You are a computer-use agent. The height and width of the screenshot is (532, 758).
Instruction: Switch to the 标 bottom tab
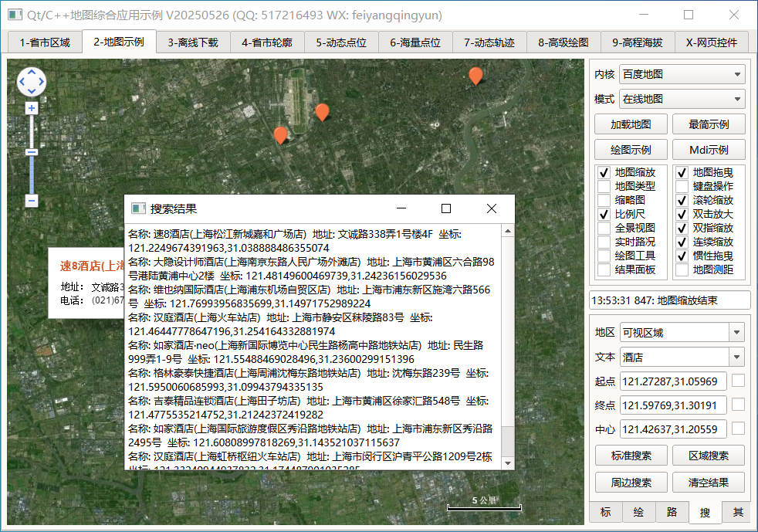(x=606, y=512)
